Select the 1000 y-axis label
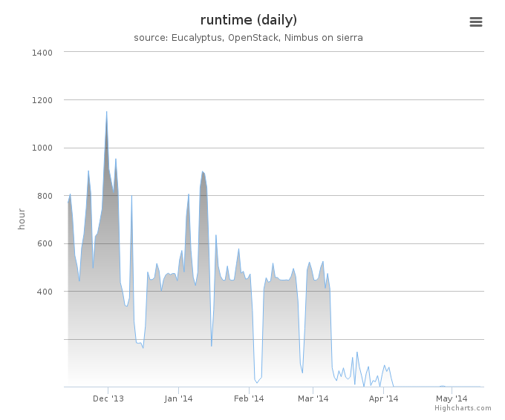Image resolution: width=505 pixels, height=420 pixels. pyautogui.click(x=42, y=148)
